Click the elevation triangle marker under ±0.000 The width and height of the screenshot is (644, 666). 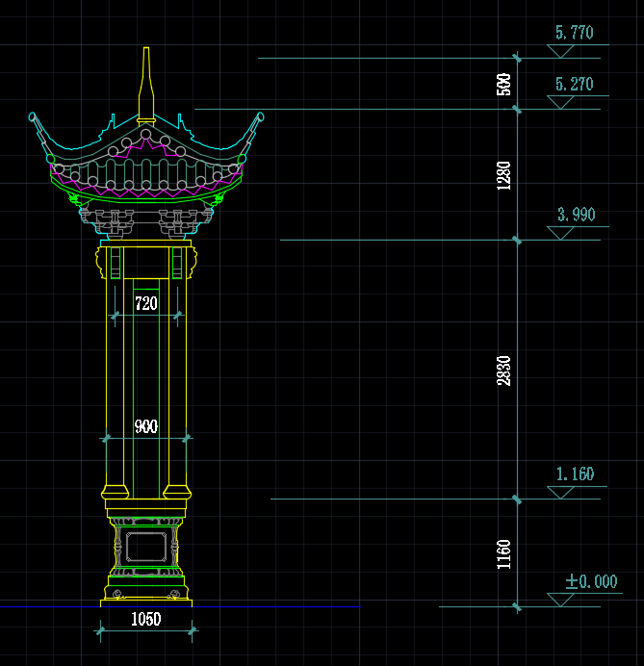point(560,600)
